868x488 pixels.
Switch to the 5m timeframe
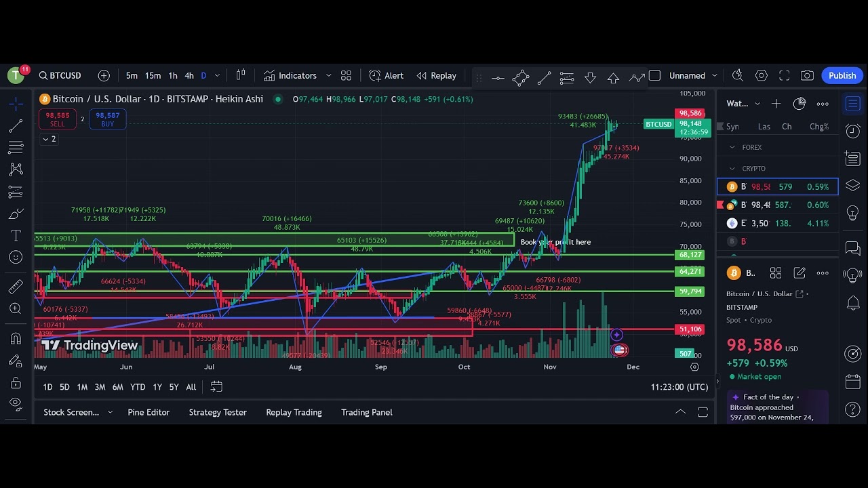[x=132, y=76]
